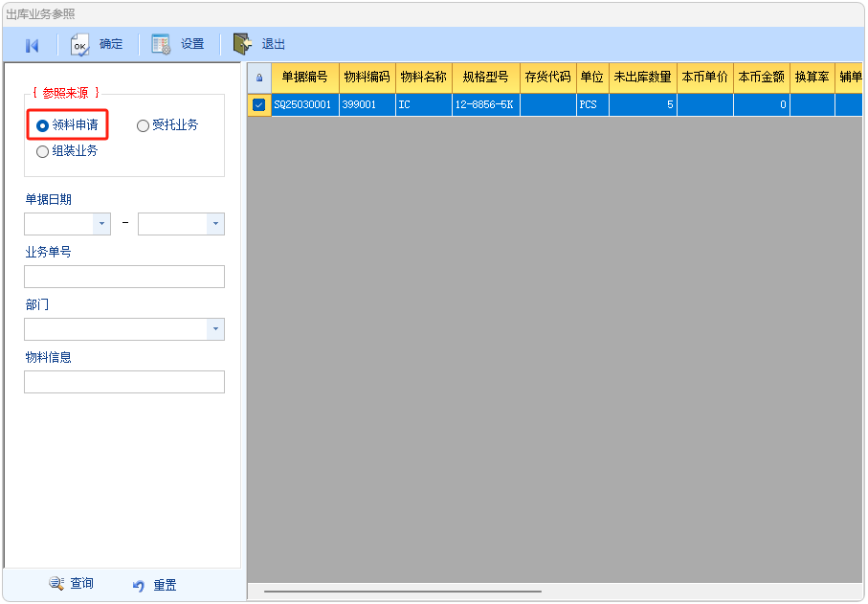Click the 物料信息 input field
The width and height of the screenshot is (868, 604).
click(124, 381)
